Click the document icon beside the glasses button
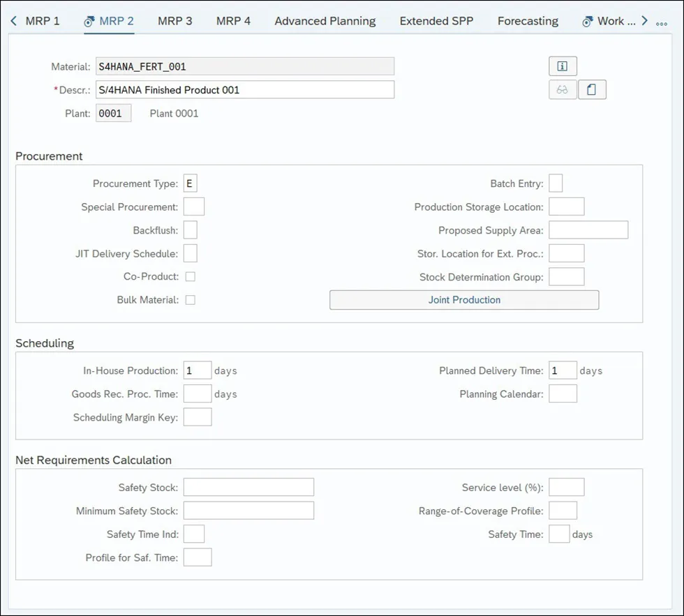The image size is (684, 616). (x=592, y=90)
